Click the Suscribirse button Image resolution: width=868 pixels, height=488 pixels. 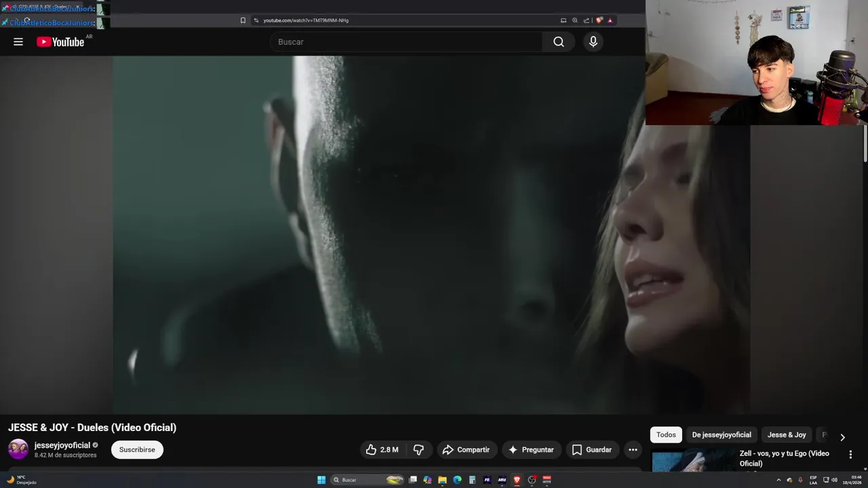(137, 449)
